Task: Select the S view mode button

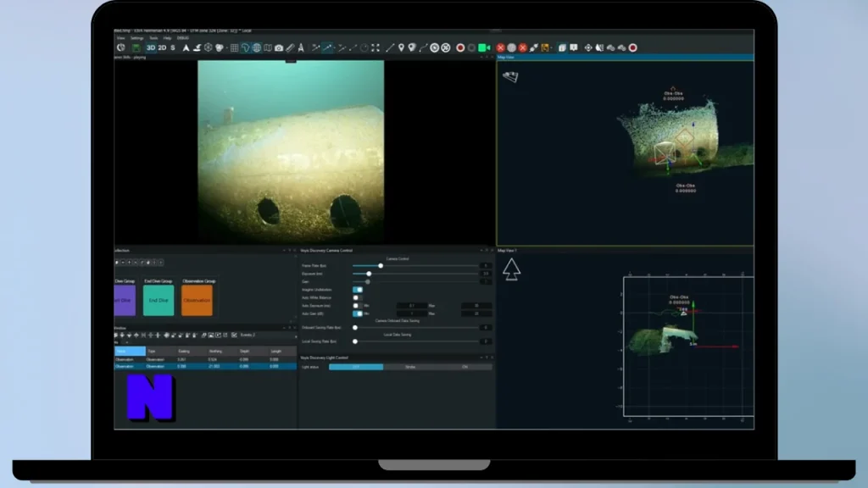Action: coord(173,48)
